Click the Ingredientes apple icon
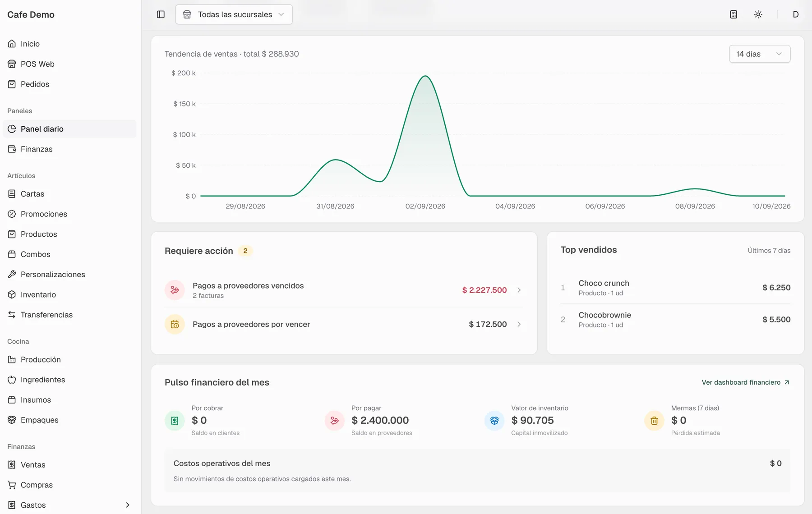 point(12,380)
